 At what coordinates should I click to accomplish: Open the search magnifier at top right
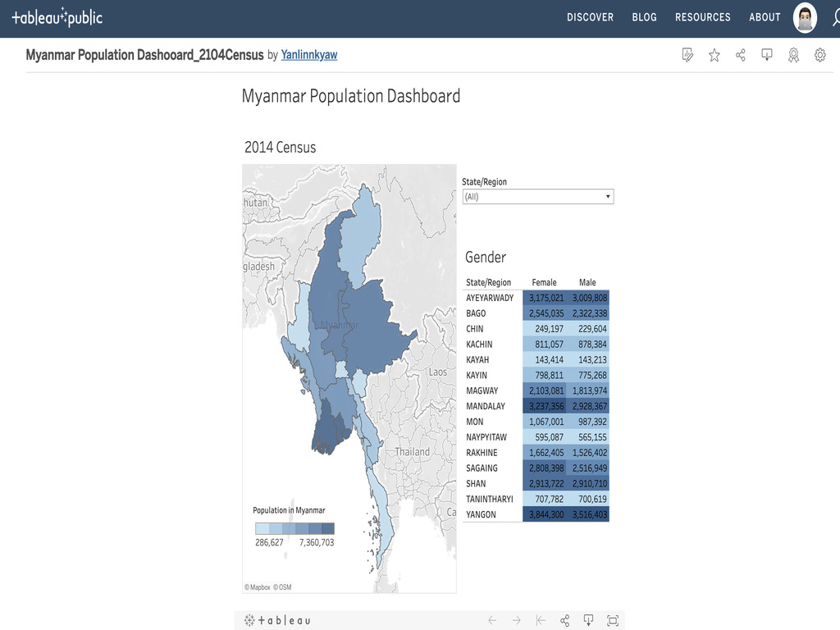pyautogui.click(x=835, y=16)
